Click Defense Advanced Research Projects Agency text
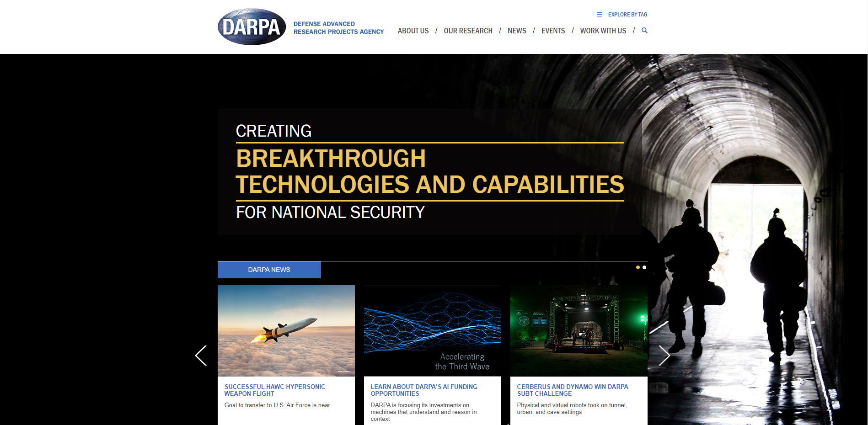This screenshot has height=425, width=868. [338, 28]
